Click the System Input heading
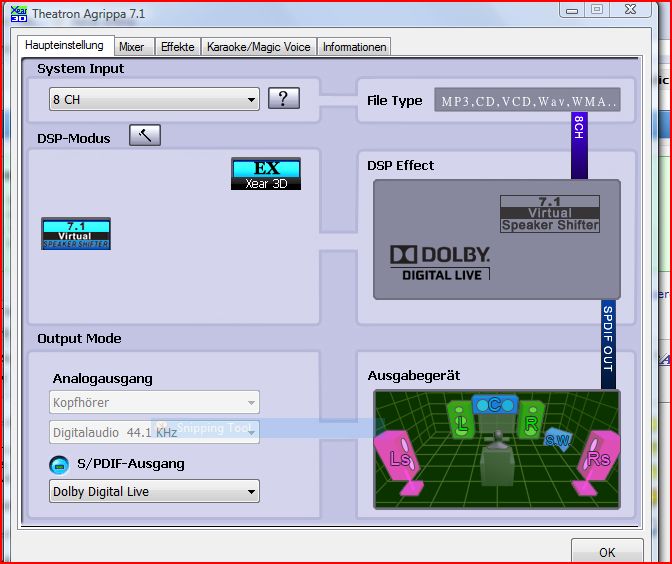672x564 pixels. coord(81,69)
